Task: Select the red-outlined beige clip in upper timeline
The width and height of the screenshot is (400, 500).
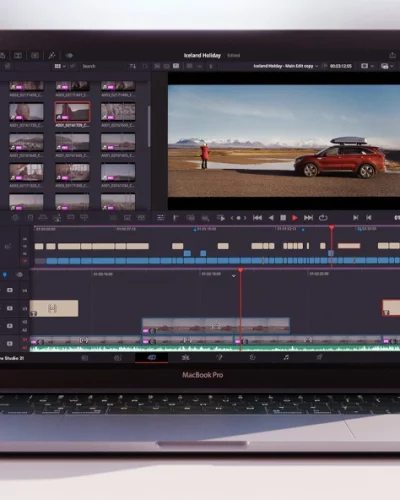Action: (x=349, y=246)
